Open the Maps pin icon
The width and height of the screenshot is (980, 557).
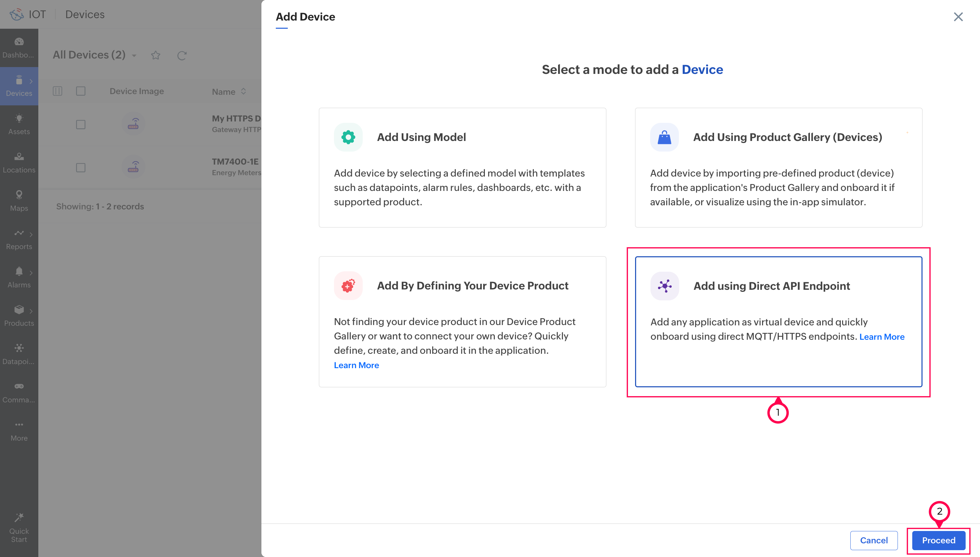click(19, 195)
